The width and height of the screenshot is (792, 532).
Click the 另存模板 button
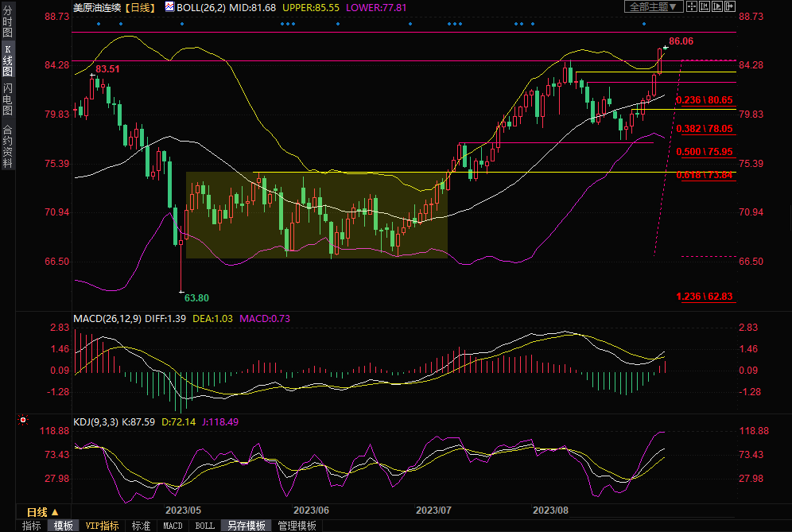246,526
